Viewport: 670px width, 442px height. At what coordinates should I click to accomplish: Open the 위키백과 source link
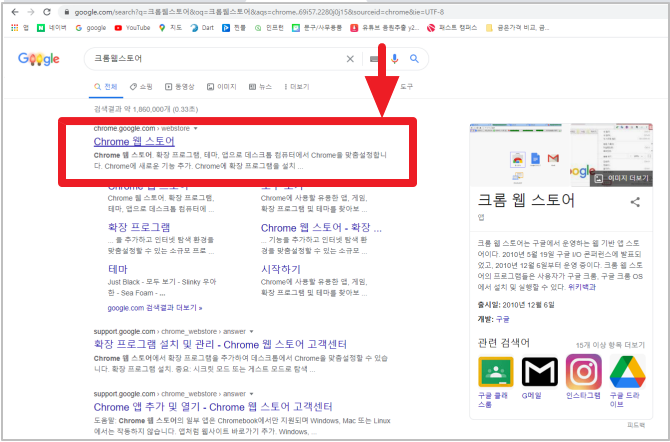pos(582,287)
